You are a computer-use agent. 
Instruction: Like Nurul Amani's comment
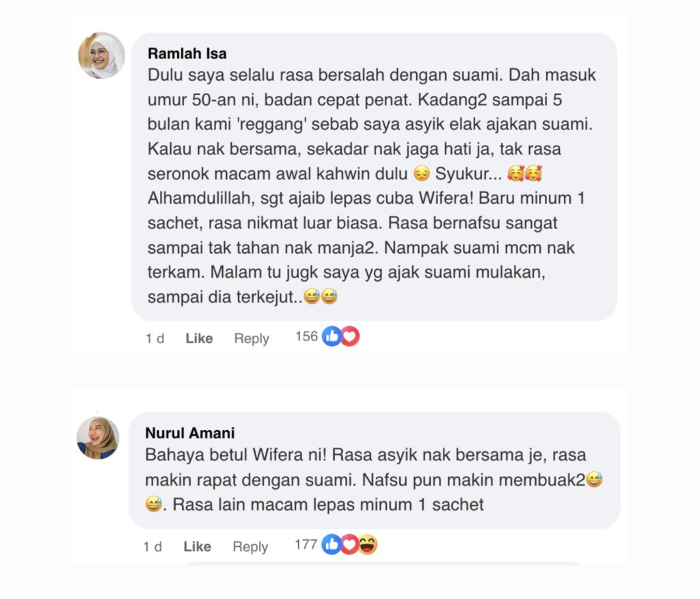pos(198,546)
